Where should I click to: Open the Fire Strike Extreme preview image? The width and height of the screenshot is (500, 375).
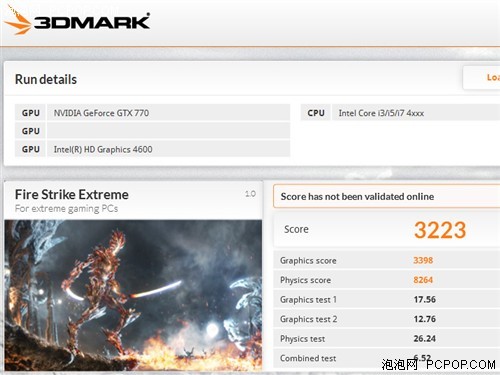click(x=133, y=295)
